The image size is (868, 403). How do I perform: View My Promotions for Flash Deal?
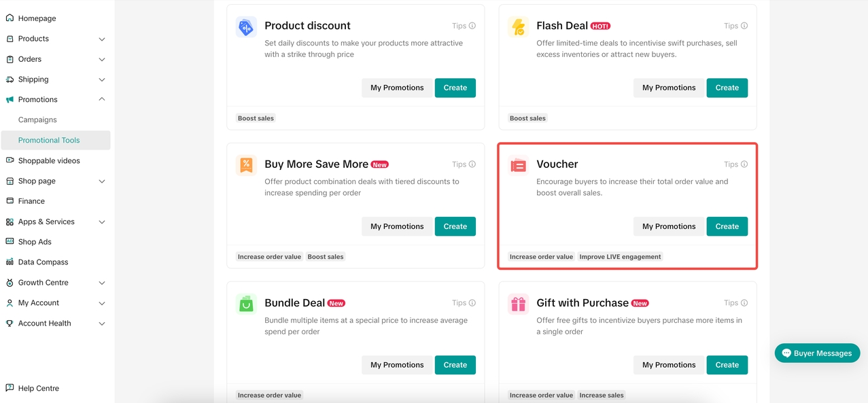coord(669,88)
